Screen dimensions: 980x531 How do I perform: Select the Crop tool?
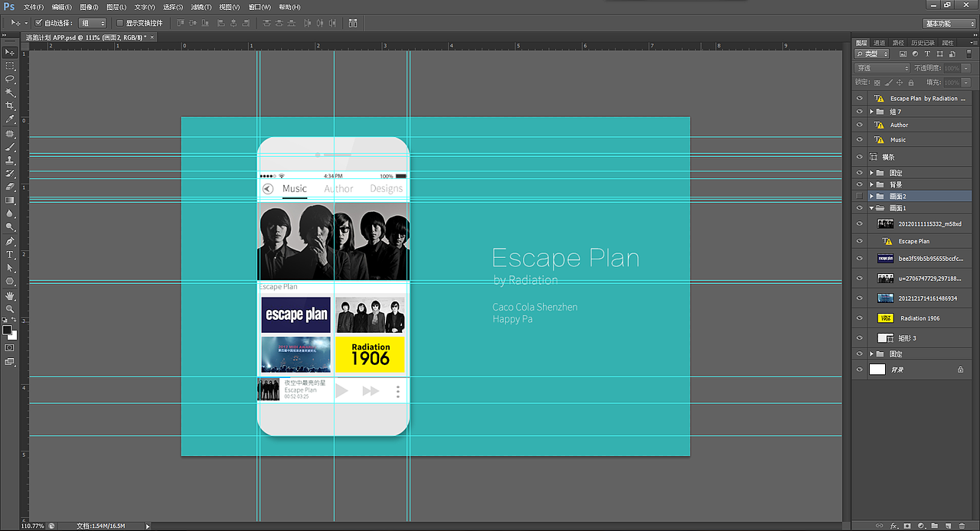(x=10, y=106)
